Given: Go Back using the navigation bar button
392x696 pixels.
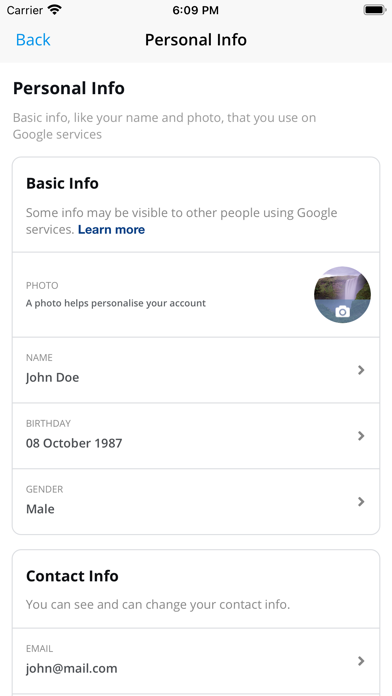Looking at the screenshot, I should (33, 40).
